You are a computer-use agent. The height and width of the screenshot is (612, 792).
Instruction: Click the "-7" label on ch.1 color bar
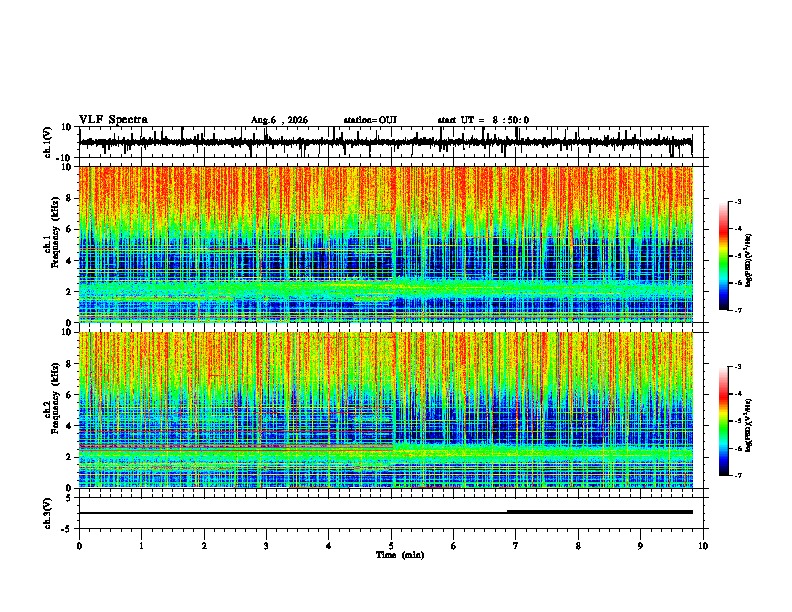[x=738, y=310]
